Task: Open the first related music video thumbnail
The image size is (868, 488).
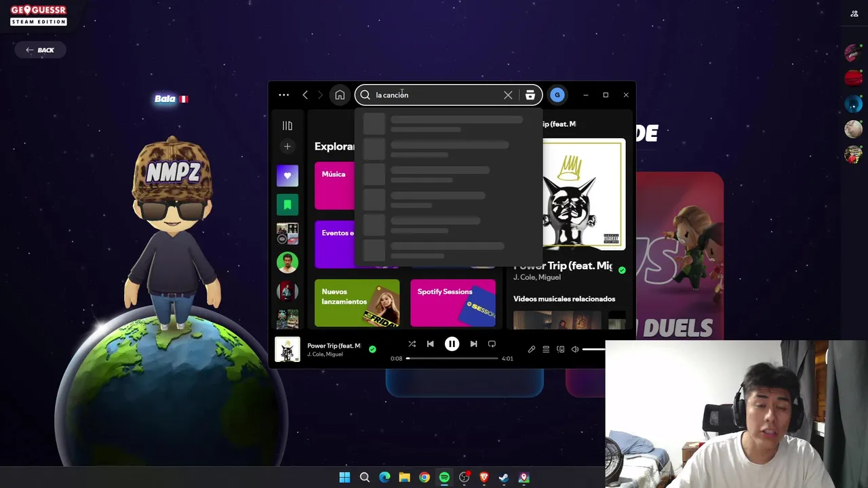Action: pos(557,319)
